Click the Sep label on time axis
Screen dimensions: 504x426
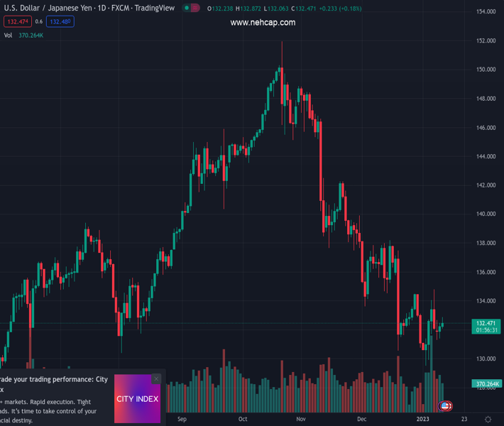point(182,419)
